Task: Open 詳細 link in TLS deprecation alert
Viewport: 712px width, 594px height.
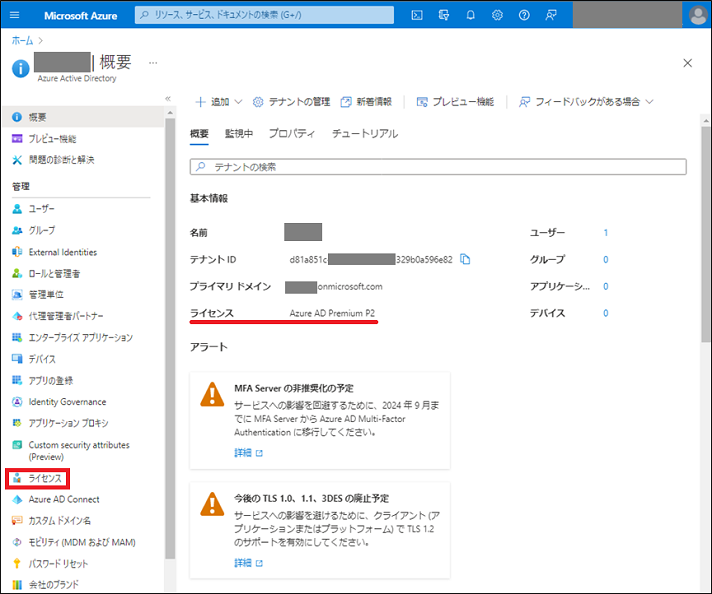Action: pos(248,563)
